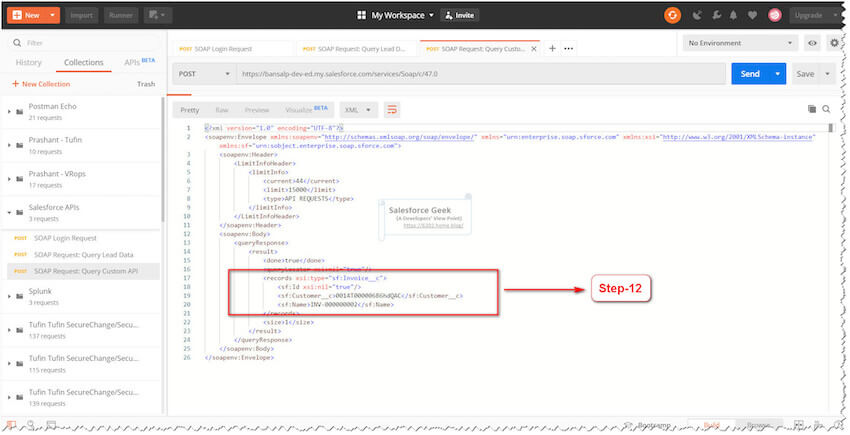
Task: Open the capture requests satellite icon
Action: (x=697, y=15)
